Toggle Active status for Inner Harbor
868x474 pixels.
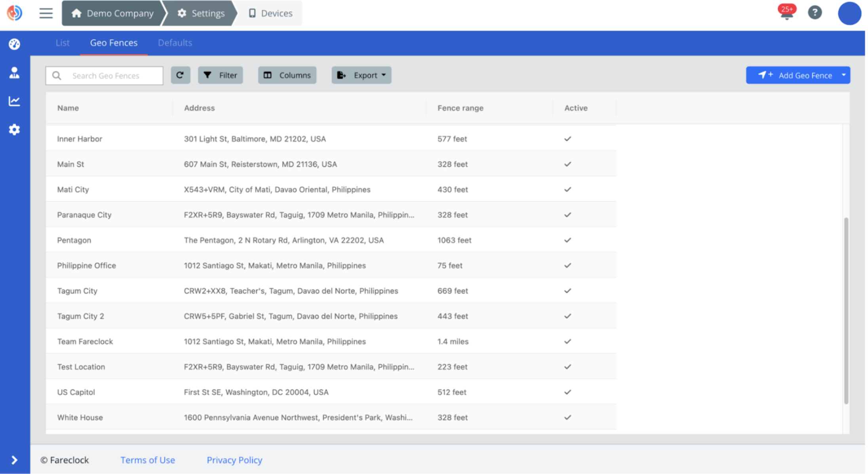pyautogui.click(x=567, y=139)
